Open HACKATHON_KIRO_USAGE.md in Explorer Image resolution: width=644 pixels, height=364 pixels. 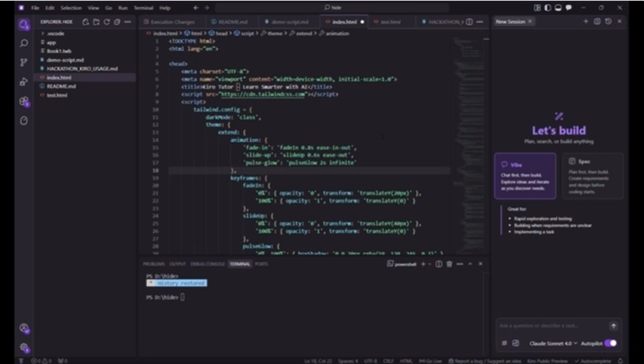(x=82, y=69)
